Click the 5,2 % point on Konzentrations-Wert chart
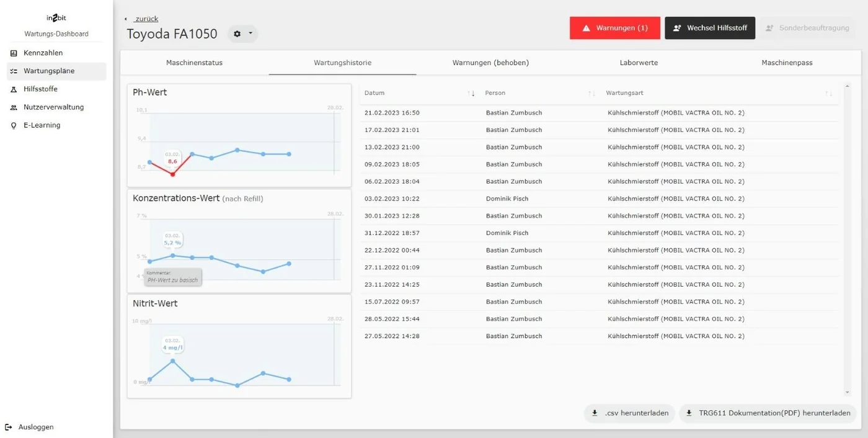868x438 pixels. [x=172, y=255]
